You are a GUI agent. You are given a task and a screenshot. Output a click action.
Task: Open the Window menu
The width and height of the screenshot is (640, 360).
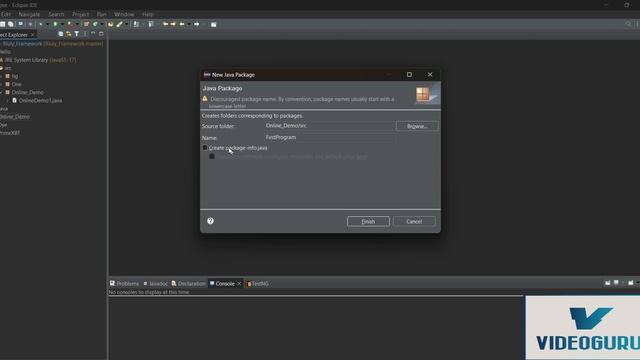point(124,14)
